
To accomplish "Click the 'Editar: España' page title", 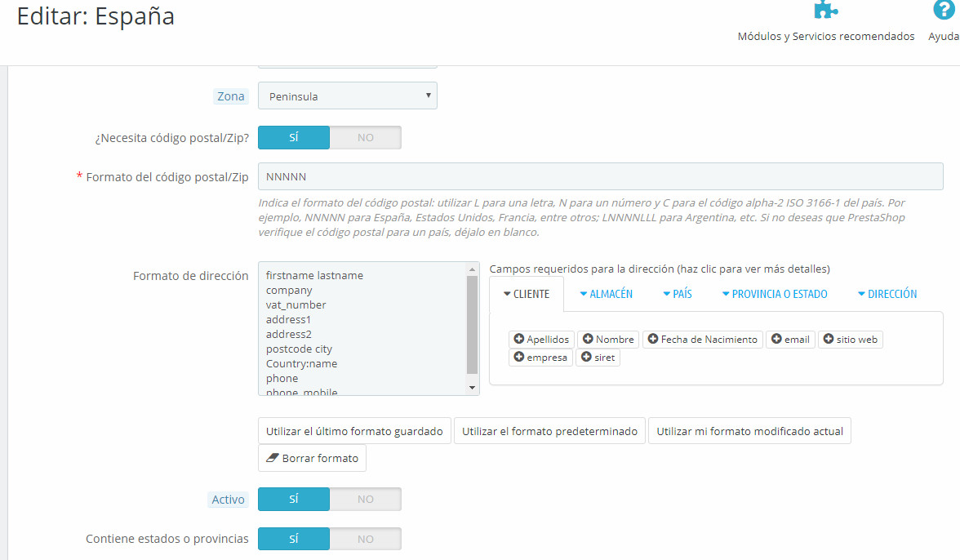I will 96,16.
